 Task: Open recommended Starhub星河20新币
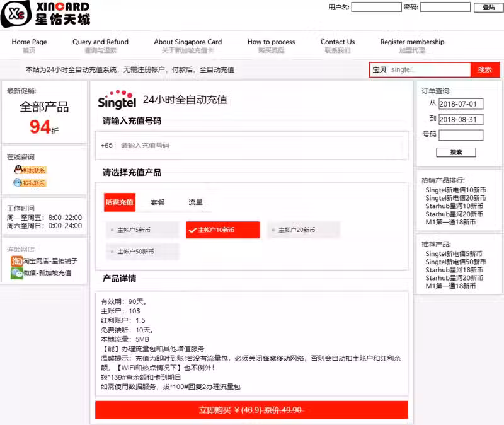point(454,278)
